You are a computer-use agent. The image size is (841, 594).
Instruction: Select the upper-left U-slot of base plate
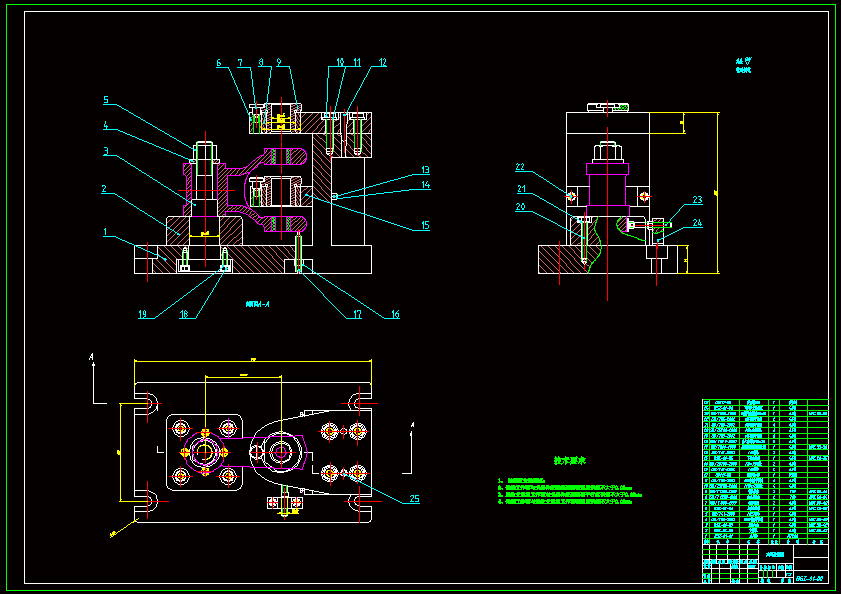[147, 405]
